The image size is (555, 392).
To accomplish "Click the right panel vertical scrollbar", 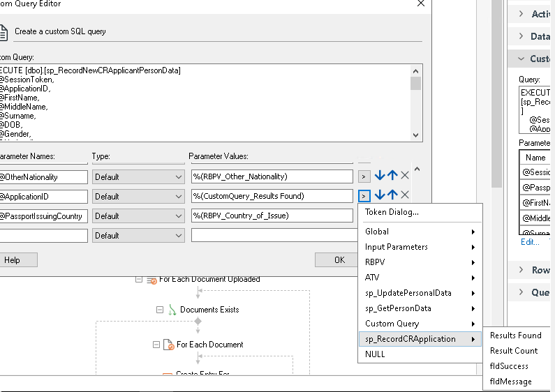I will pyautogui.click(x=497, y=93).
